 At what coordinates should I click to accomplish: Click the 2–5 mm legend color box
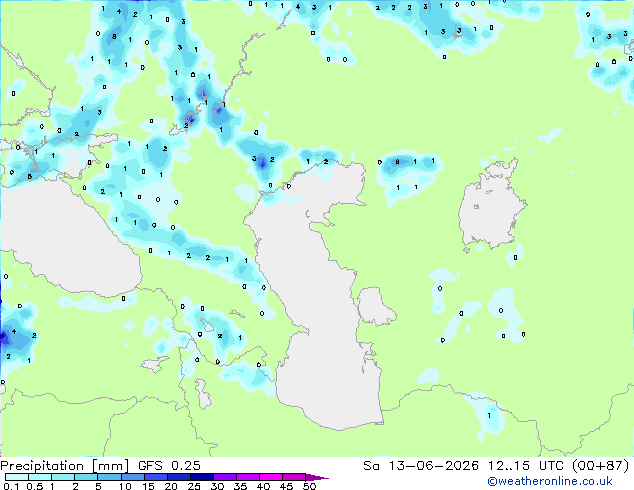coord(86,477)
